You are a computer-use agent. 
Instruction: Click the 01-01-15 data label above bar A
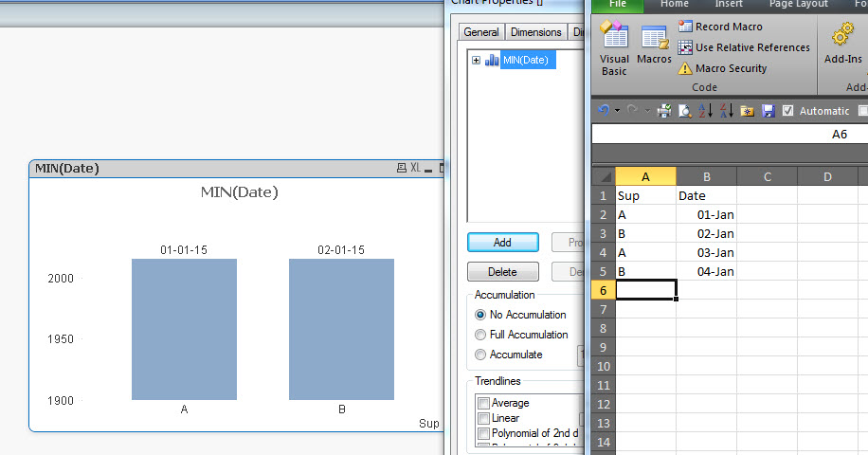point(184,250)
